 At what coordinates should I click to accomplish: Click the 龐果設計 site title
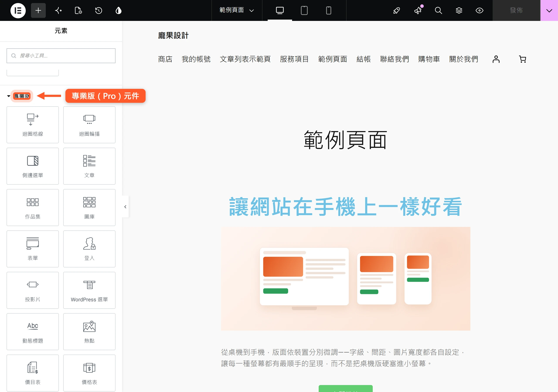(173, 35)
